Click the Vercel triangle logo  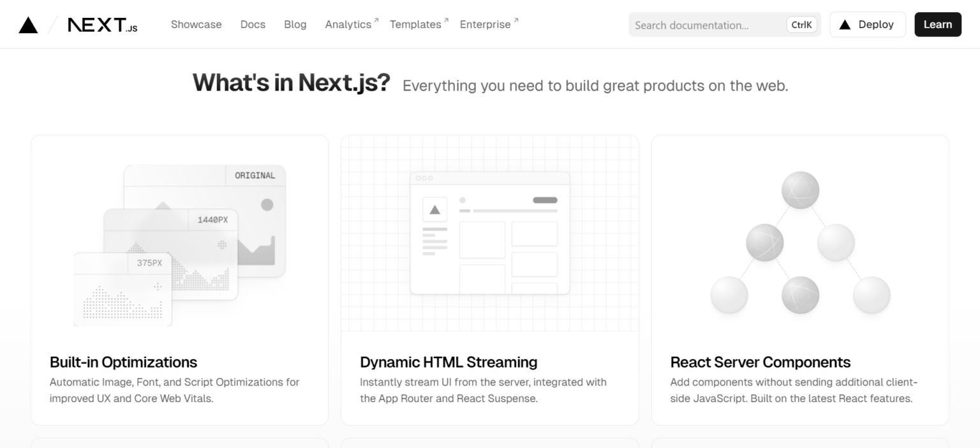click(x=28, y=25)
